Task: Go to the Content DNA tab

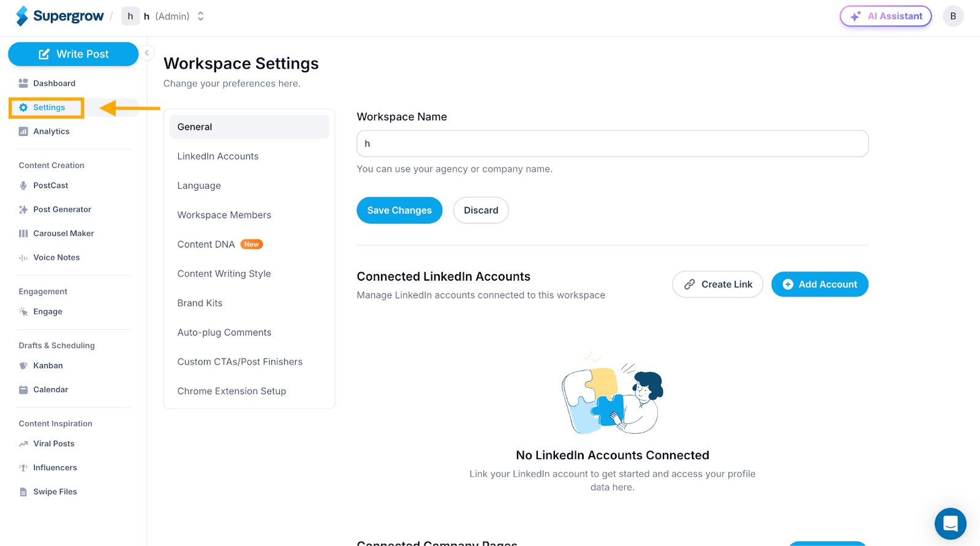Action: [249, 245]
